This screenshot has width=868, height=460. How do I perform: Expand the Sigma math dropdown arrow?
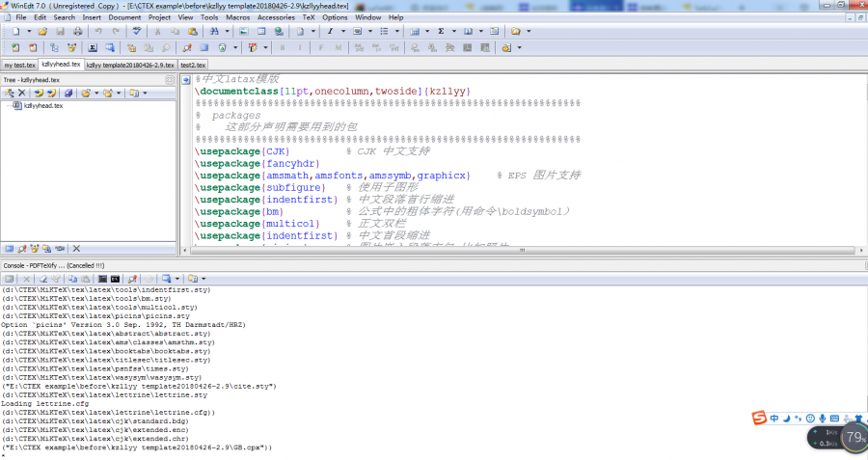point(453,32)
